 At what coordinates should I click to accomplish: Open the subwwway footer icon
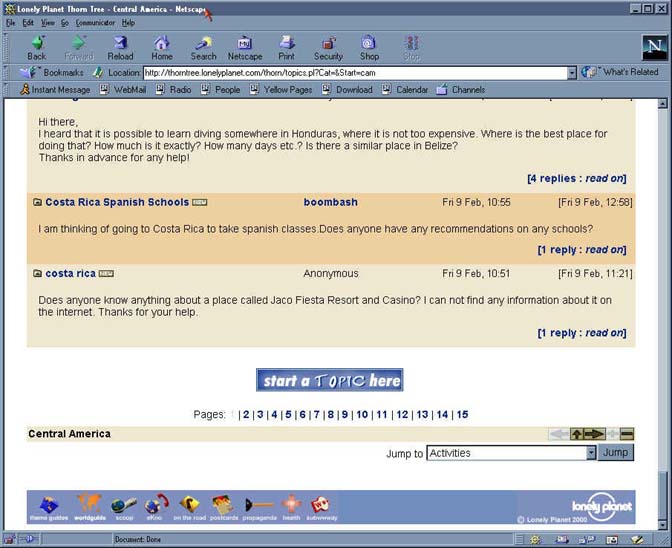click(x=322, y=508)
